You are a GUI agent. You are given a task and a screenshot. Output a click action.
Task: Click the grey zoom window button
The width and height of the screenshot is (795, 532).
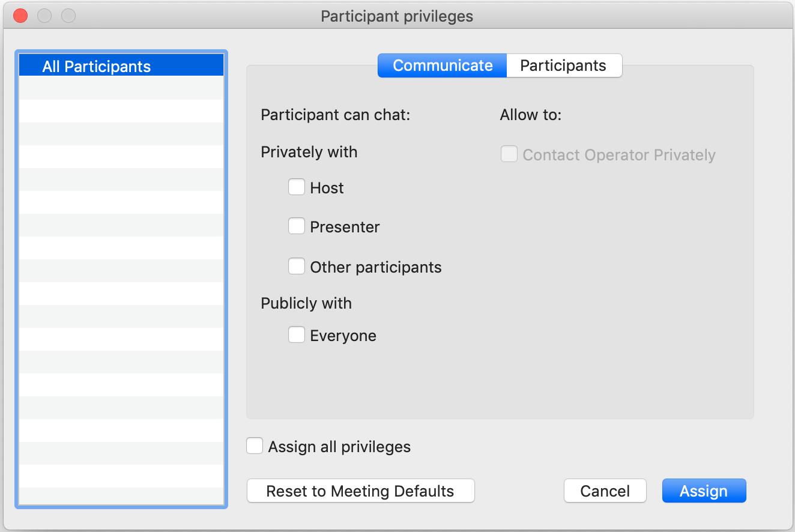coord(68,16)
